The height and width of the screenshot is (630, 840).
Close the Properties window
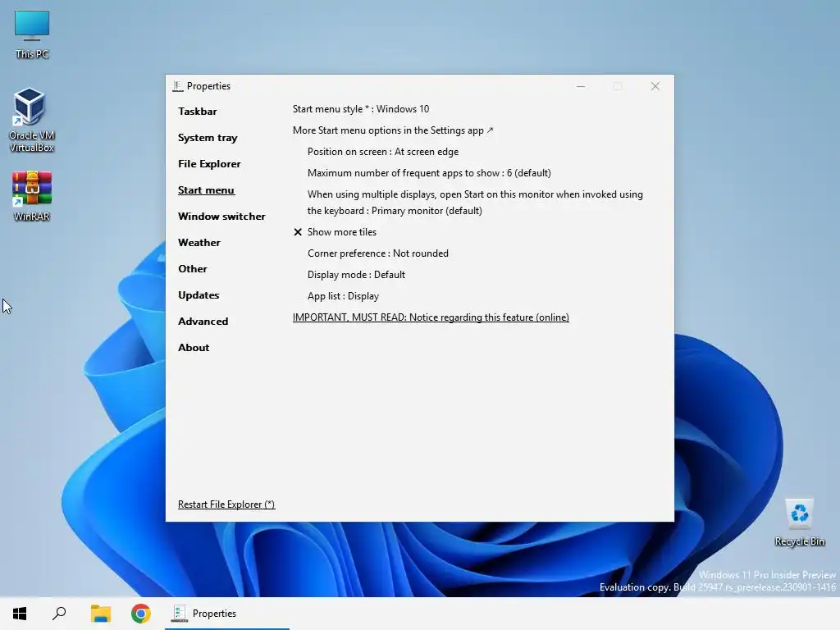point(655,86)
